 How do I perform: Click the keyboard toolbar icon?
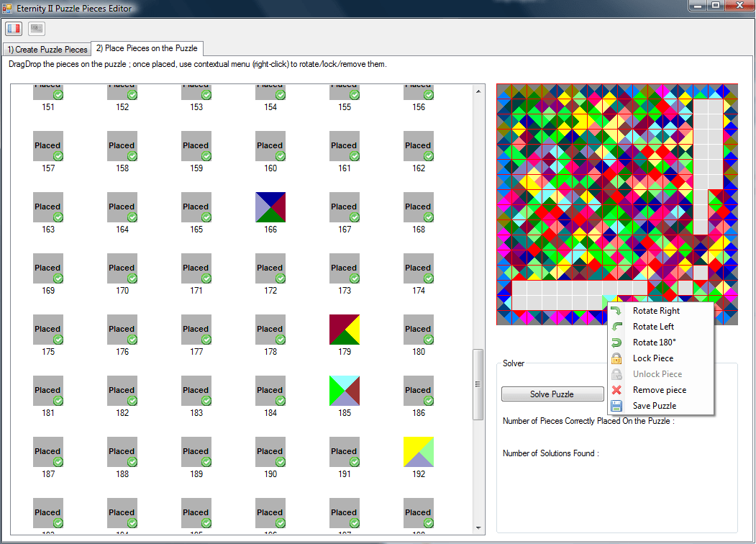[37, 29]
